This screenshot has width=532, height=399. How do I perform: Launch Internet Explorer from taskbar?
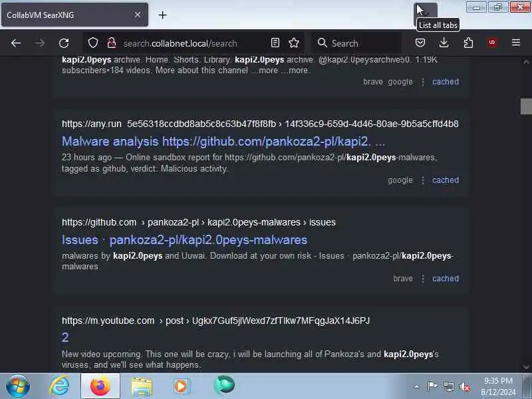(59, 386)
